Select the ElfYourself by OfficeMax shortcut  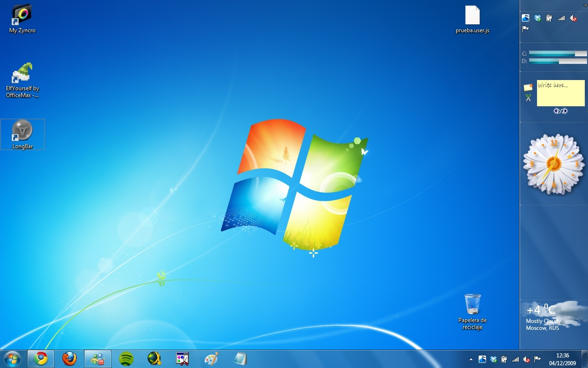point(22,80)
